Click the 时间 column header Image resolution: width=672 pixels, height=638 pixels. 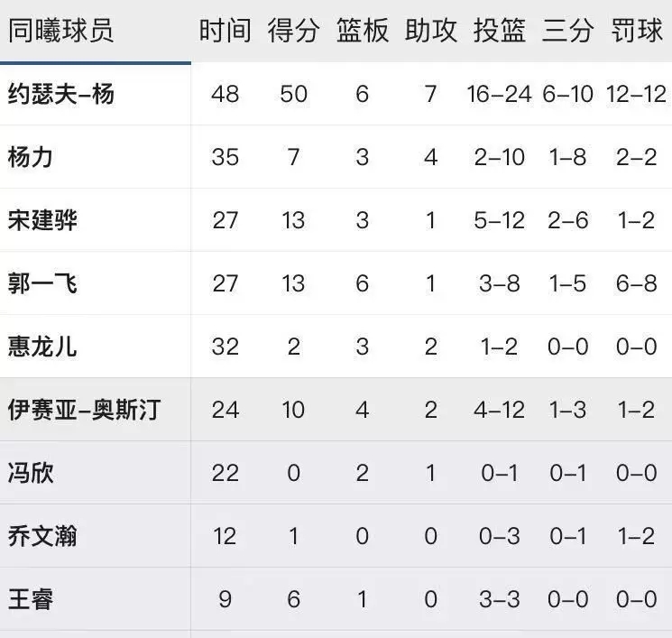pyautogui.click(x=225, y=31)
